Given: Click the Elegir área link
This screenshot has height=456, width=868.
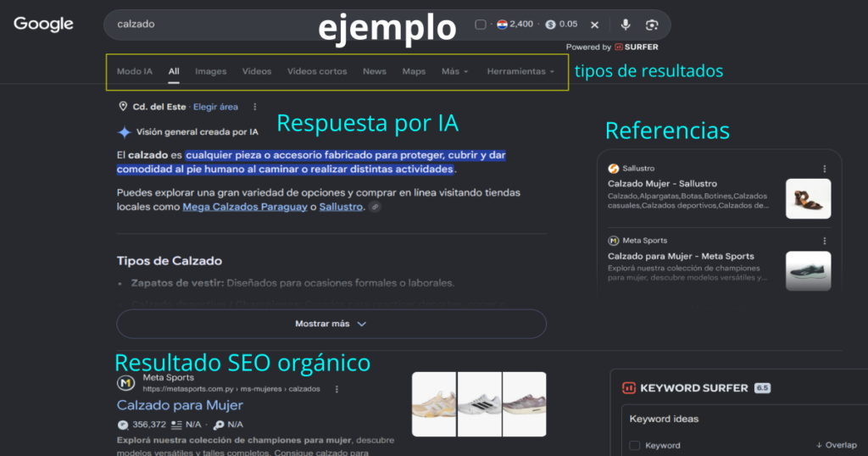Looking at the screenshot, I should pos(215,107).
